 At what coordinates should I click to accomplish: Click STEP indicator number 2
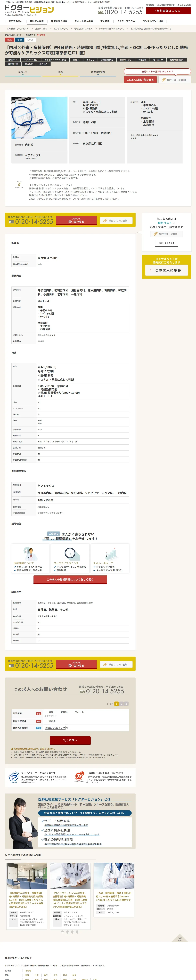tap(121, 703)
